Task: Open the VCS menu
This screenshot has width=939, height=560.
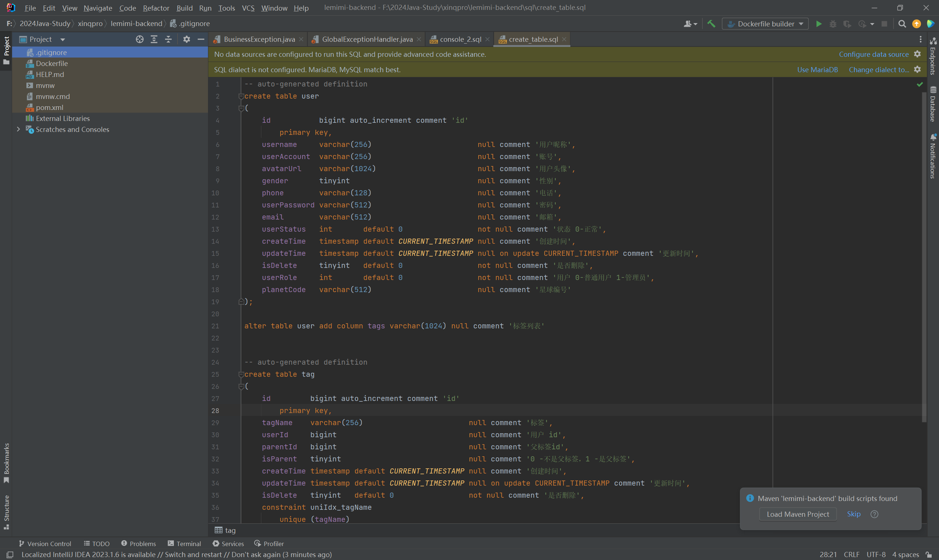Action: coord(248,8)
